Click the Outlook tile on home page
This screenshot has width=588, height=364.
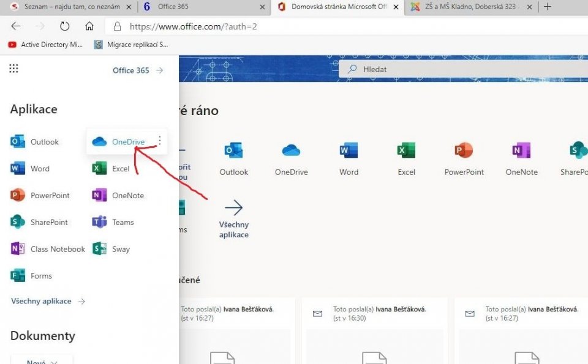pyautogui.click(x=233, y=159)
